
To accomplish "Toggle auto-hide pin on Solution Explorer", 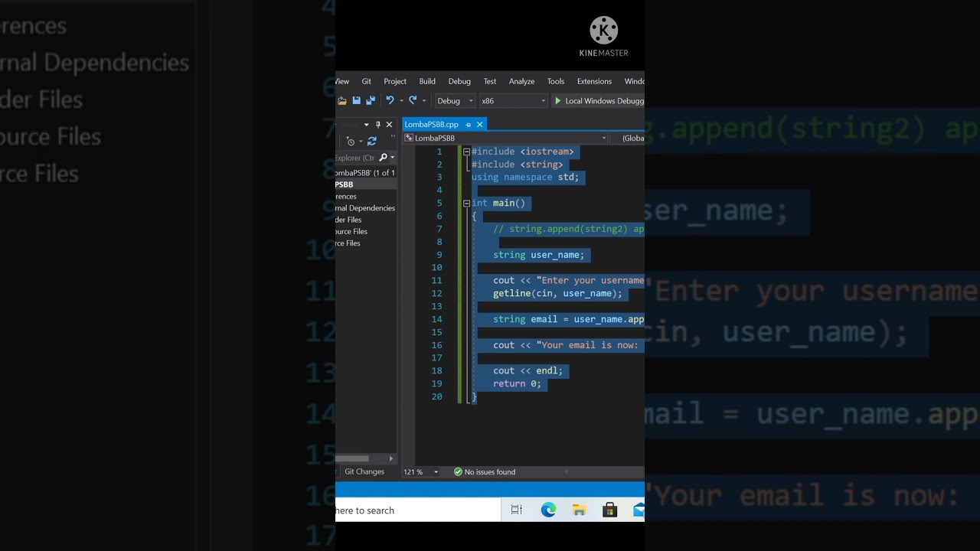I will 378,124.
